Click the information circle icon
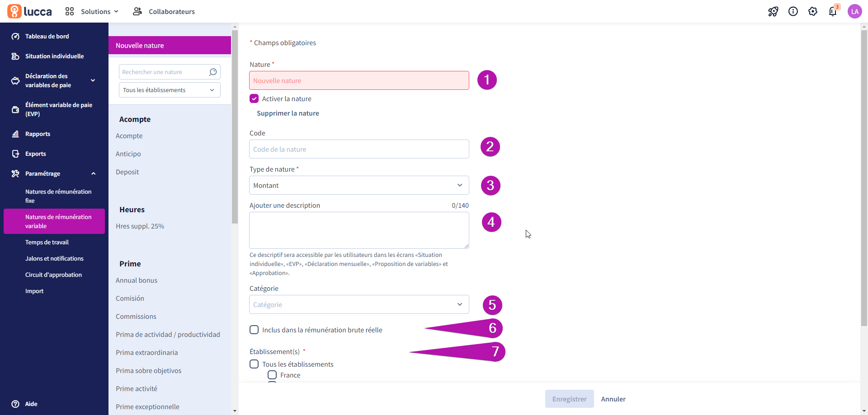 [793, 12]
